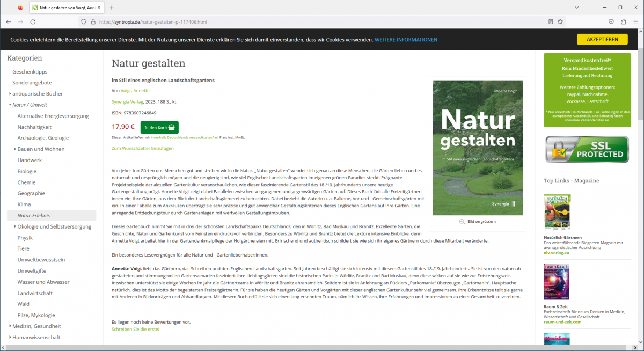Expand the antiquarische Bücher category
Image resolution: width=644 pixels, height=351 pixels.
tap(10, 93)
